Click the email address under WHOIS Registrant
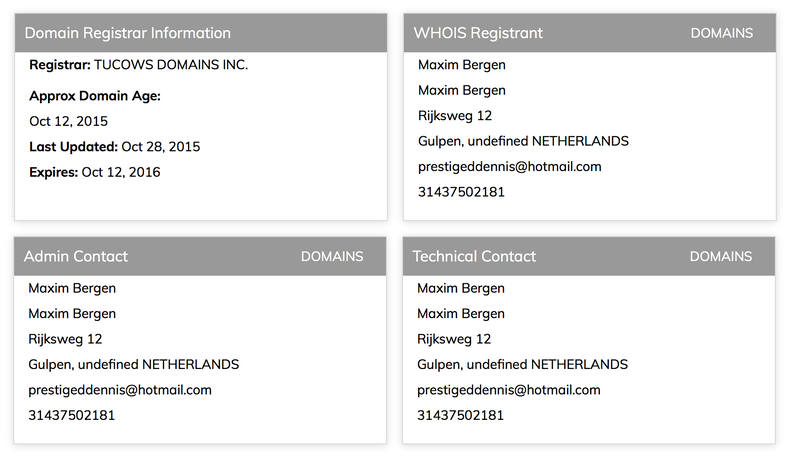 tap(510, 167)
